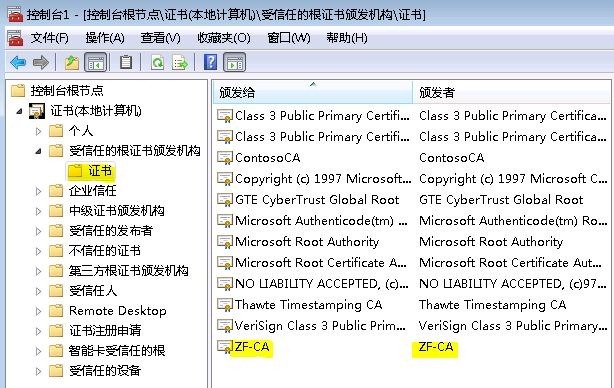
Task: Click ZF-CA in the 颁发者 column
Action: coord(436,347)
